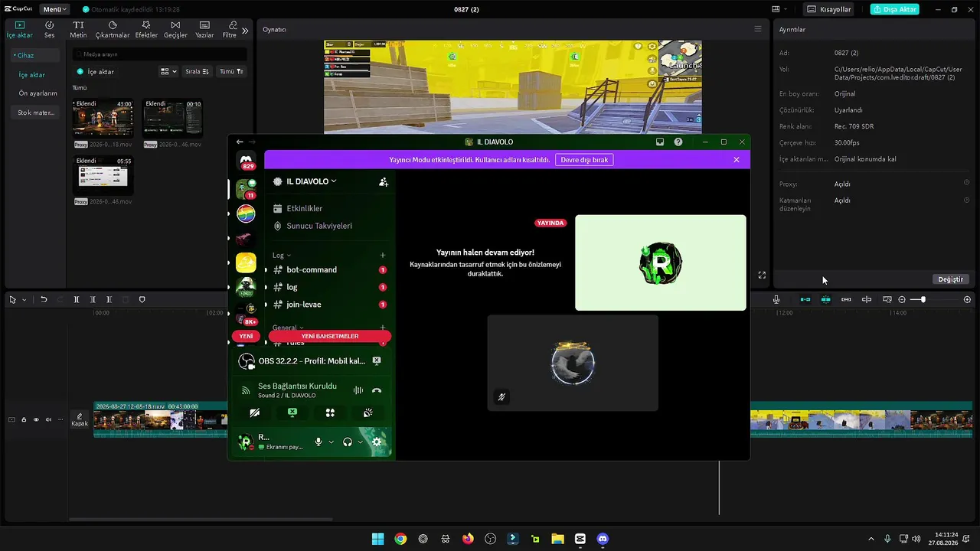This screenshot has width=980, height=551.
Task: Open the Yazılar captions tab
Action: click(x=204, y=29)
